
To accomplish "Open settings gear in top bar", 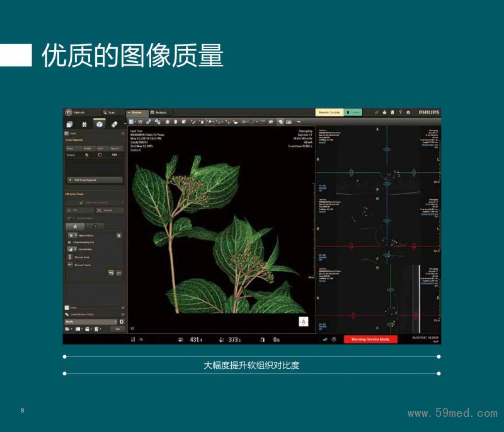I will (x=408, y=112).
